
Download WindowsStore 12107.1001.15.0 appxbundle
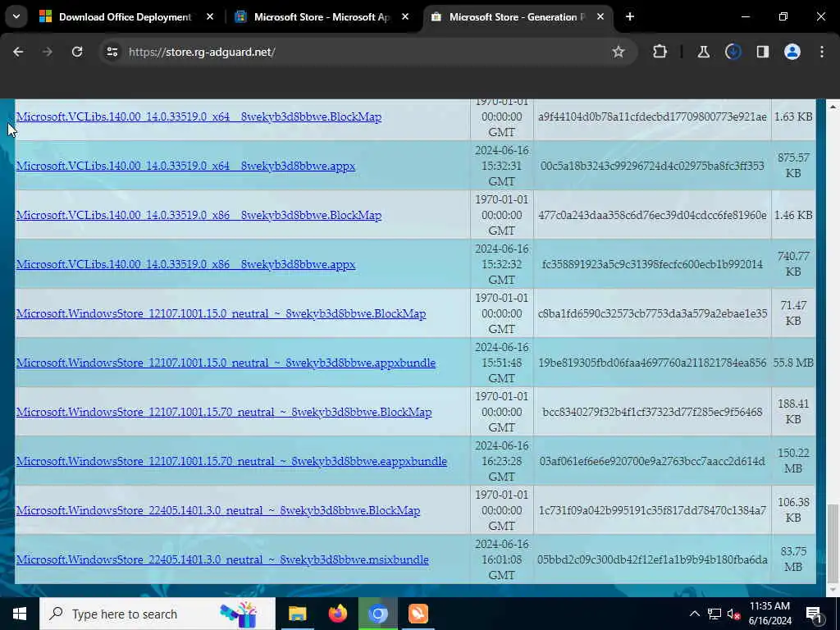tap(226, 363)
